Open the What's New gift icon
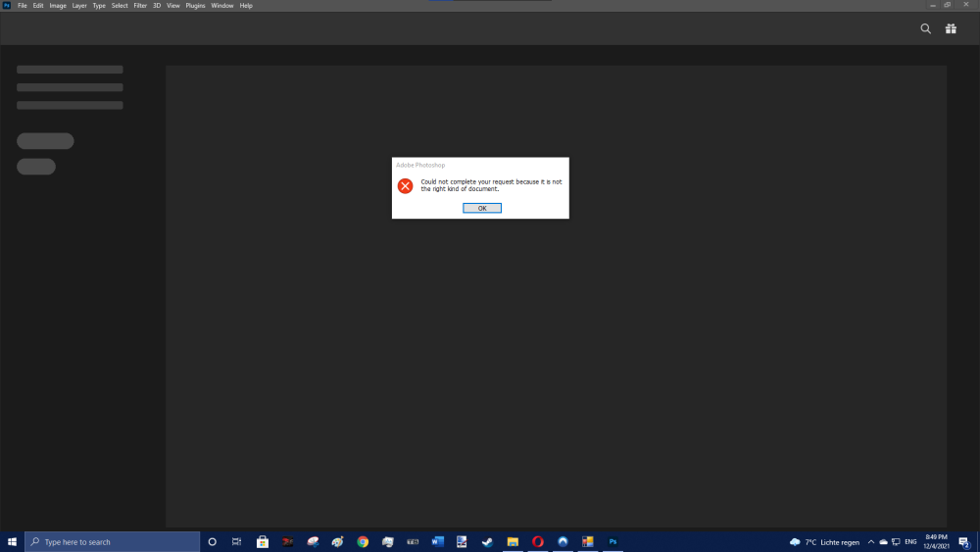The height and width of the screenshot is (552, 980). [951, 28]
